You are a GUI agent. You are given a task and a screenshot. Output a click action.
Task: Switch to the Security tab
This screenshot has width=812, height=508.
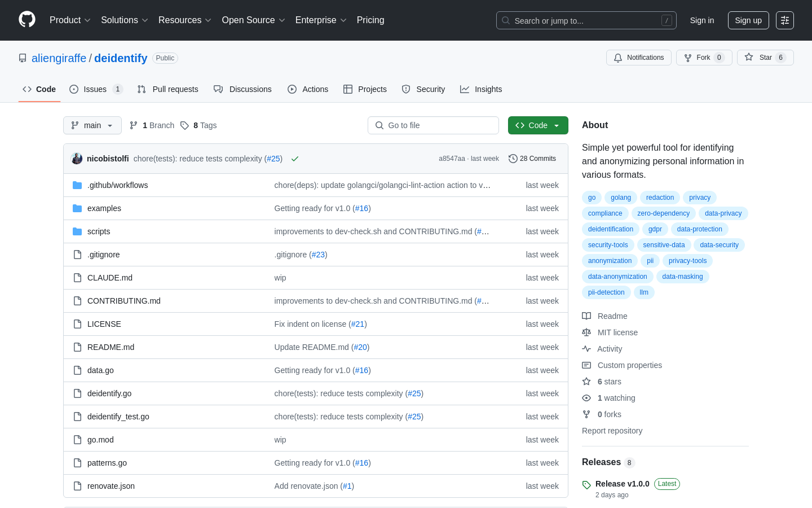click(x=423, y=89)
